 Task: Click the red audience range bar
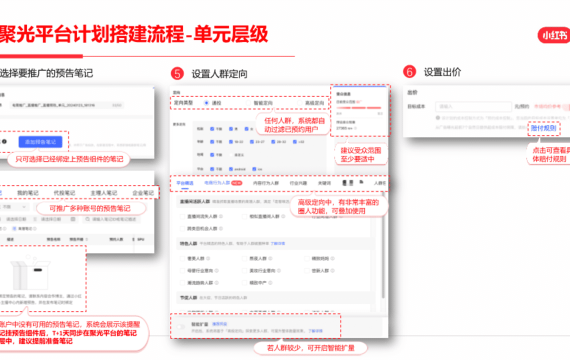coord(358,108)
